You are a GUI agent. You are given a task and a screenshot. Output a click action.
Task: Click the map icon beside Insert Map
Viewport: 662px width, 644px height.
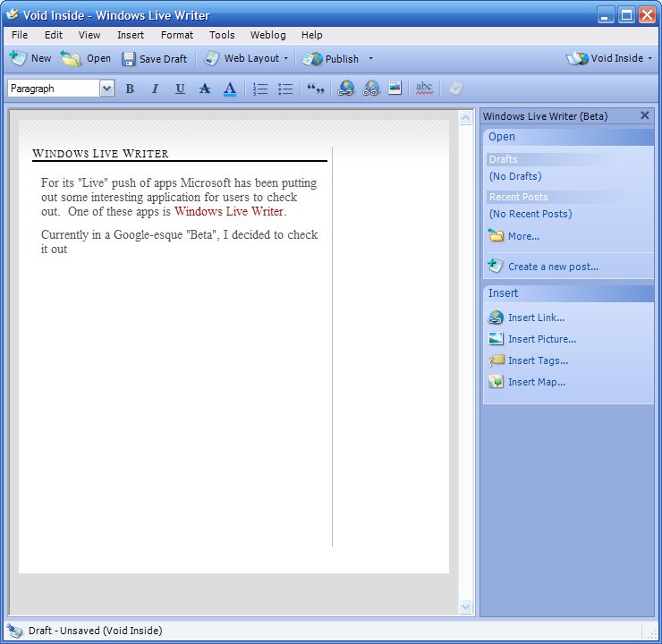[x=496, y=382]
